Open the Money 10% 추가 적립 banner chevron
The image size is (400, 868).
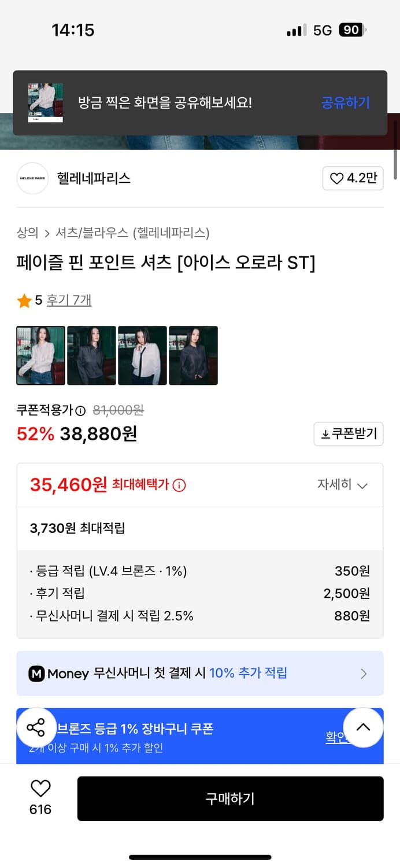[x=363, y=673]
